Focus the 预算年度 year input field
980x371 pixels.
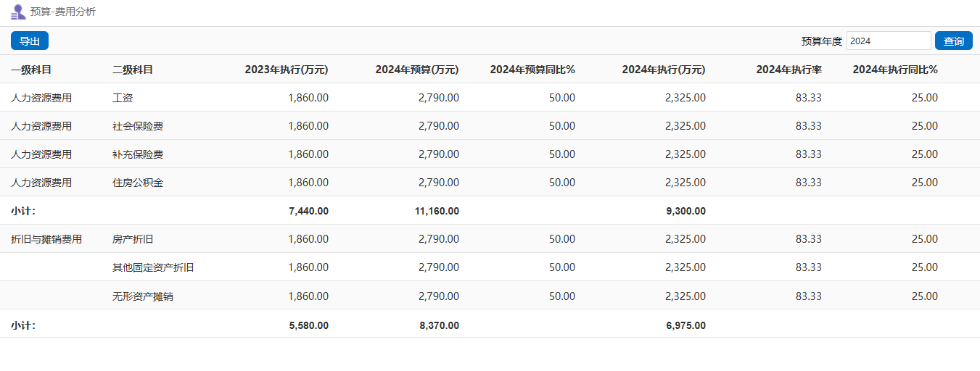coord(888,41)
